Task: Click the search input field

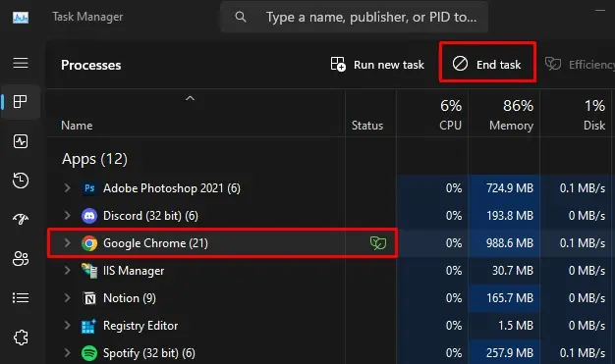Action: point(355,17)
